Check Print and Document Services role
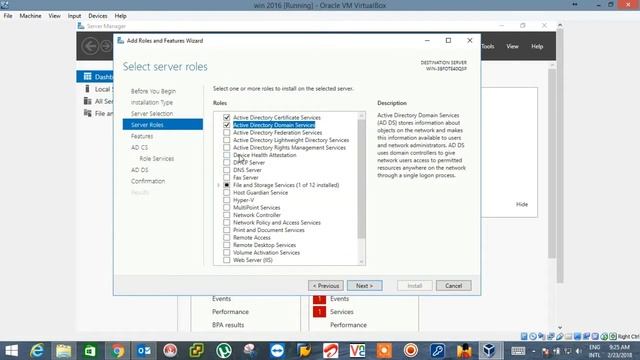 tap(227, 230)
